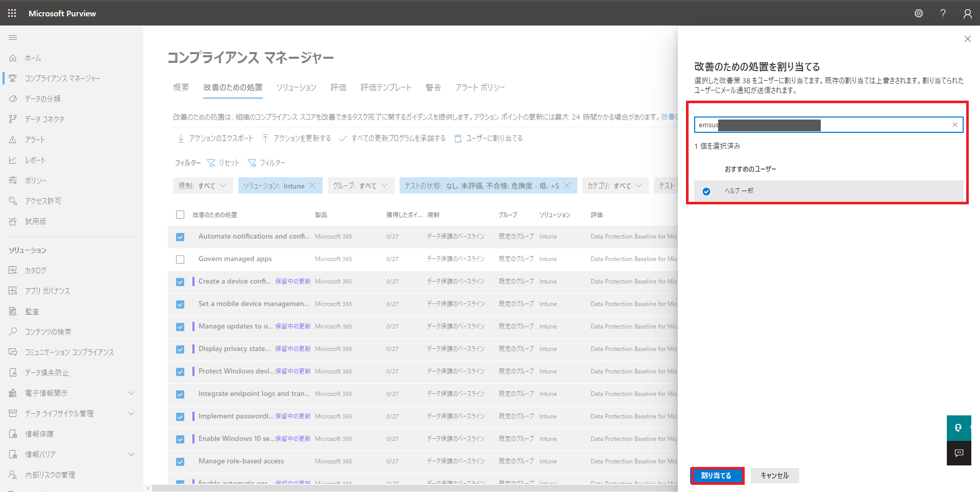Toggle the select-all header checkbox
Image resolution: width=980 pixels, height=492 pixels.
click(x=180, y=215)
